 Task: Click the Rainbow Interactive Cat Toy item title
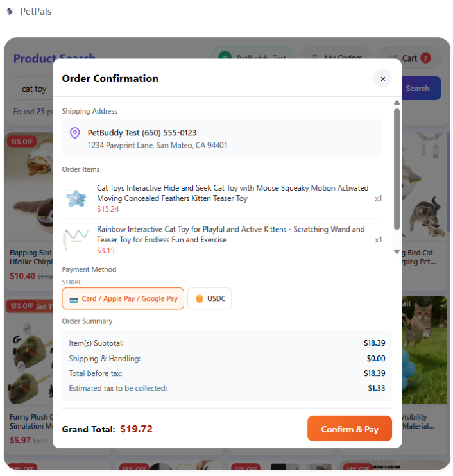(230, 234)
